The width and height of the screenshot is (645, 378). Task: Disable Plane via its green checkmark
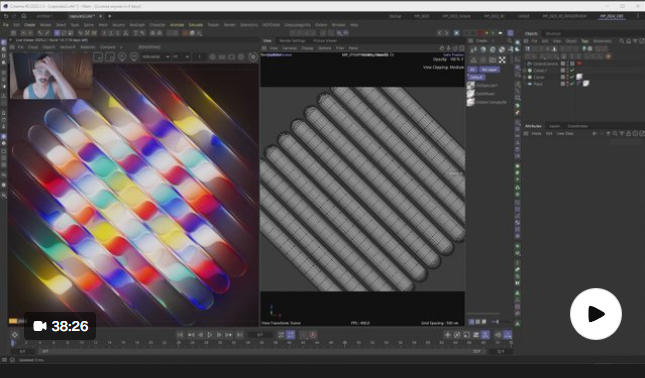pos(572,83)
